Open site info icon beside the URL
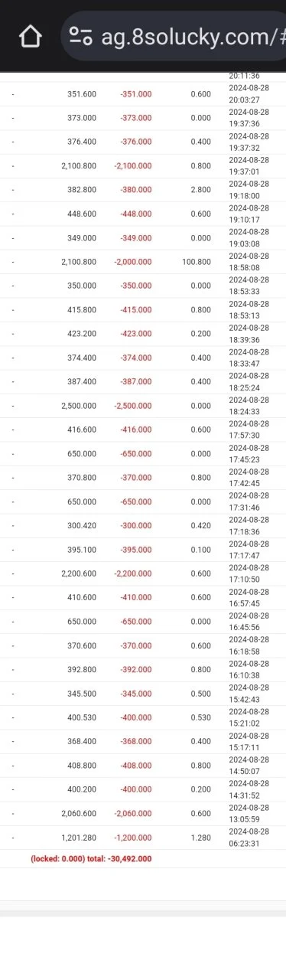Screen dimensions: 286x980 [80, 36]
